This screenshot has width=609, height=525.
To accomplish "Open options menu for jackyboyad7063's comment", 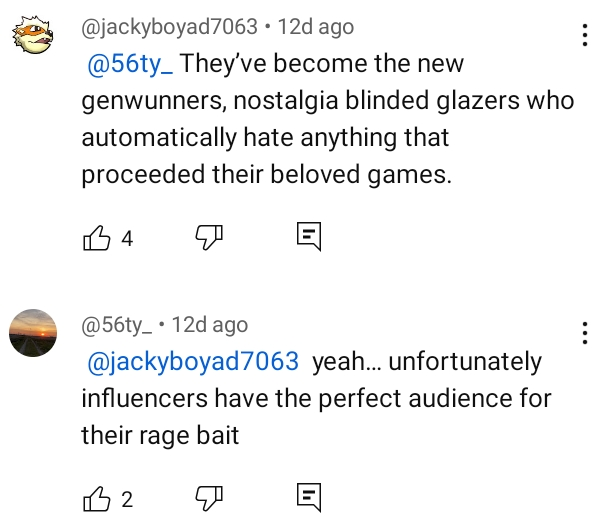I will click(584, 37).
